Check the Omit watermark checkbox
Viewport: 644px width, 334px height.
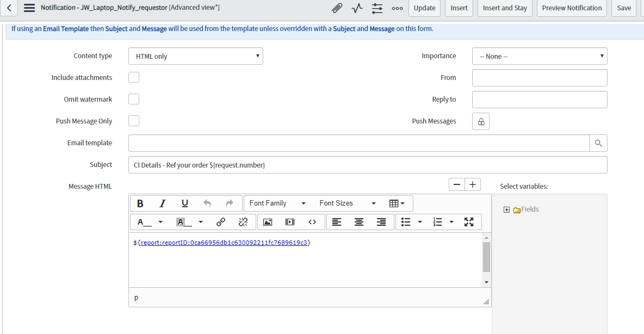tap(134, 99)
